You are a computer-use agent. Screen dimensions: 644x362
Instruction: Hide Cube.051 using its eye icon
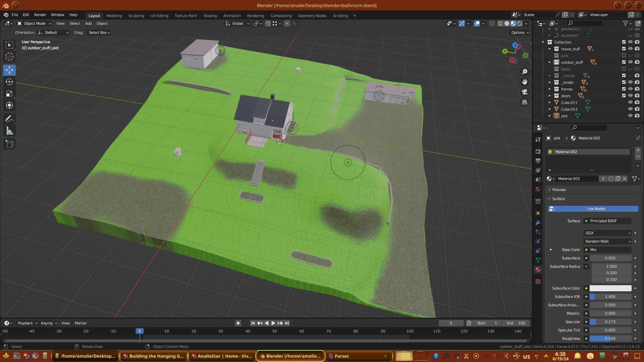630,103
